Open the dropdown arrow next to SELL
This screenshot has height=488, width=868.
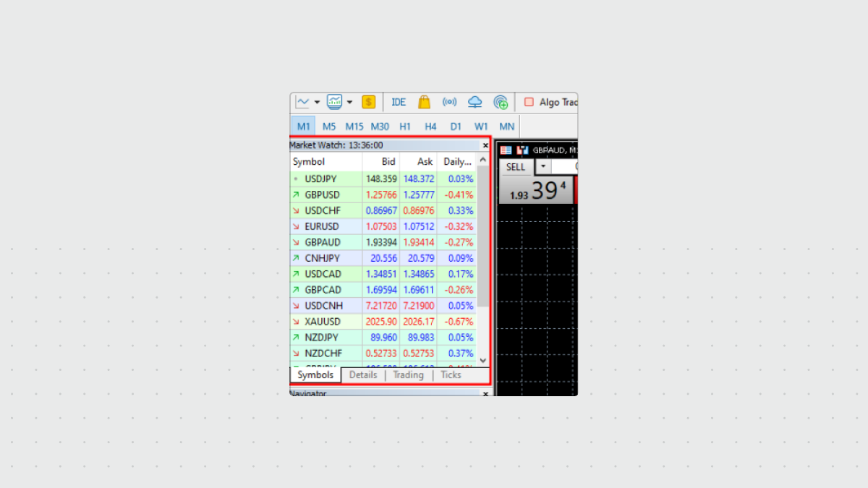tap(542, 167)
